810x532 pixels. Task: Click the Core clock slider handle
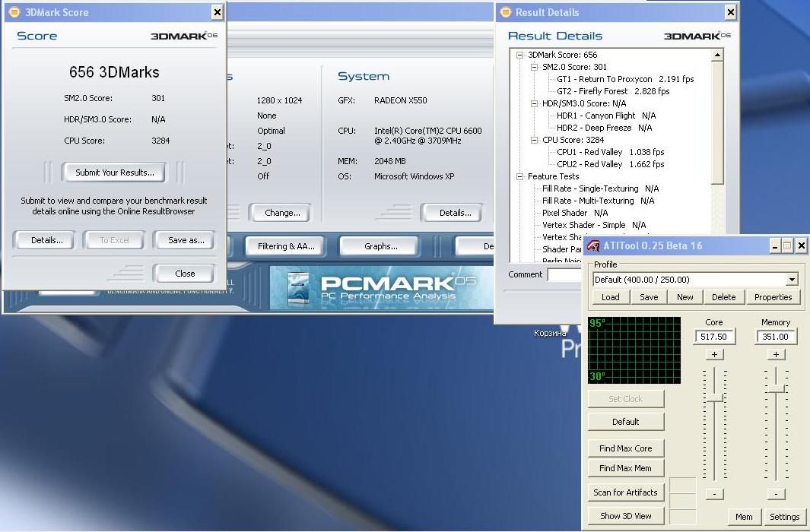(x=715, y=397)
